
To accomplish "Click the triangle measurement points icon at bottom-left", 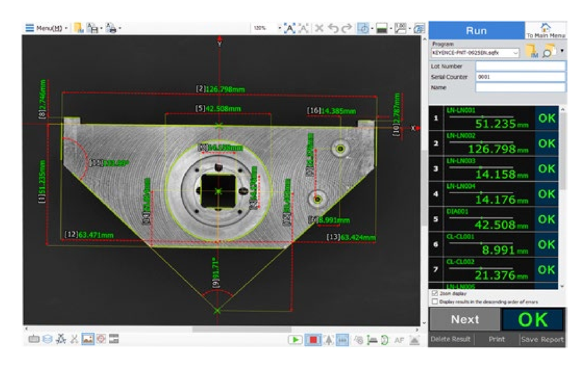I will point(61,339).
